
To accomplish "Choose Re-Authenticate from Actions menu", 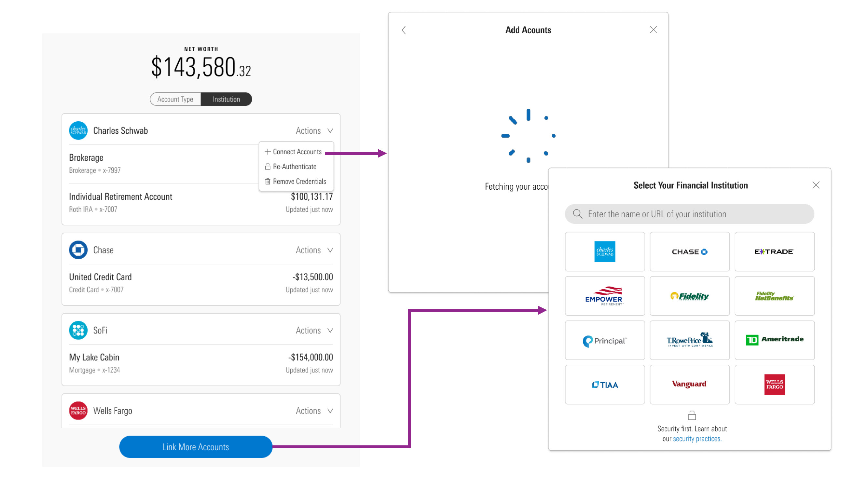I will 291,167.
